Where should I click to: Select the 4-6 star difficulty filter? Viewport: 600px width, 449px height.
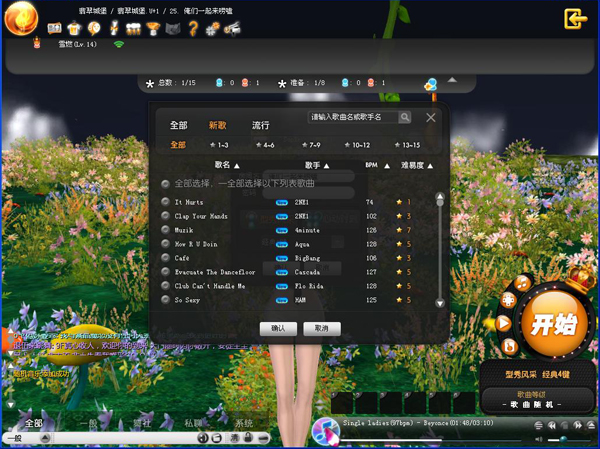click(265, 145)
